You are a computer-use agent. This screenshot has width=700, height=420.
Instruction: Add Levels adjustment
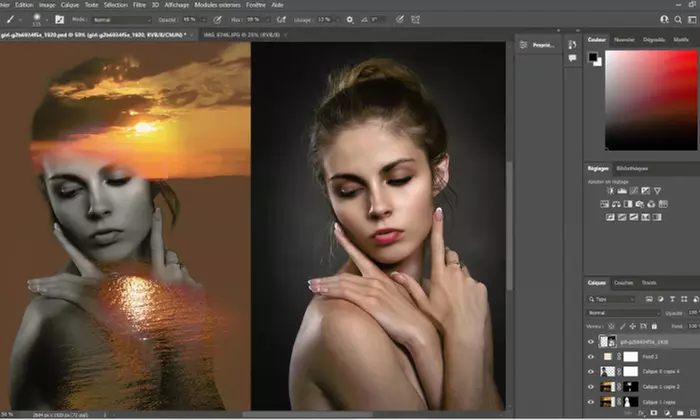point(622,191)
